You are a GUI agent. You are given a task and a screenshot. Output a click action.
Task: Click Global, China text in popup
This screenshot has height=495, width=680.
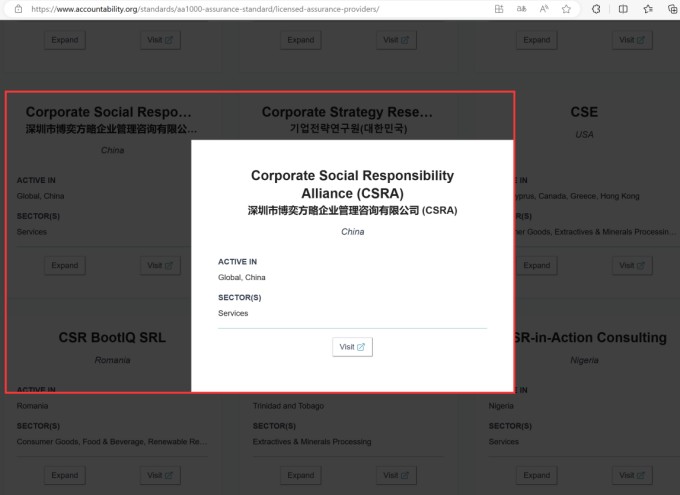[x=242, y=277]
